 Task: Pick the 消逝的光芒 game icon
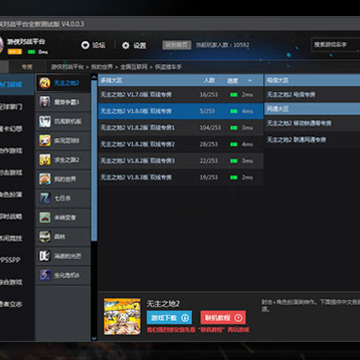45,256
